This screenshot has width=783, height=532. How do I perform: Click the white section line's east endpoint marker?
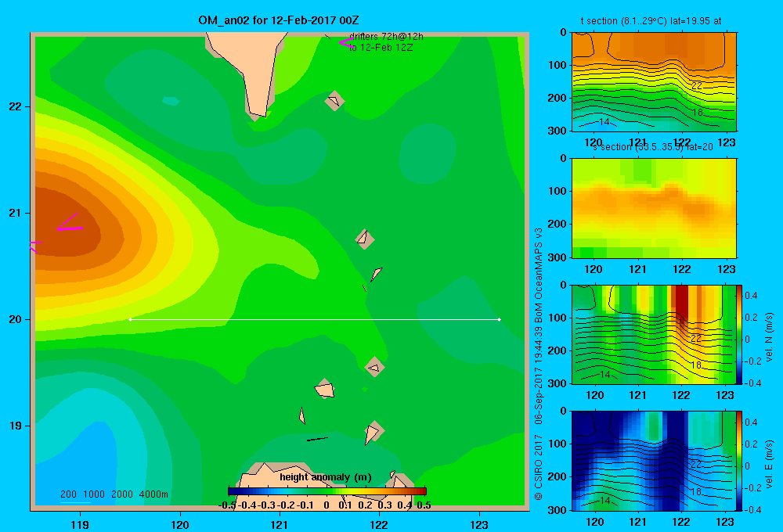(x=500, y=319)
